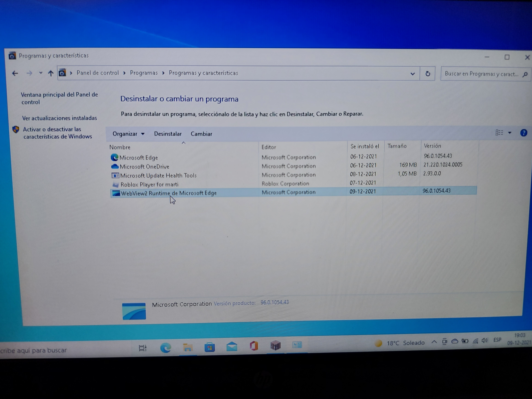This screenshot has width=532, height=399.
Task: Open Ver actualizaciones instaladas link
Action: pos(59,118)
